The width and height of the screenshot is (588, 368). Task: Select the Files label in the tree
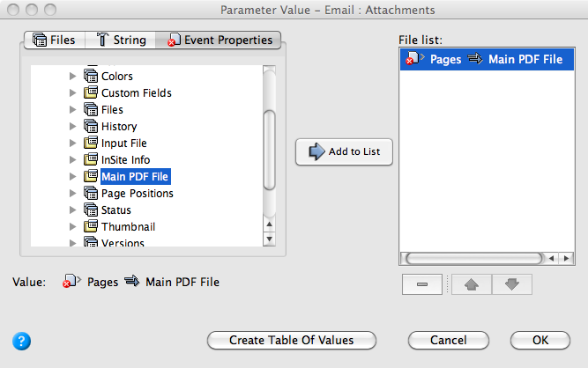pyautogui.click(x=112, y=109)
